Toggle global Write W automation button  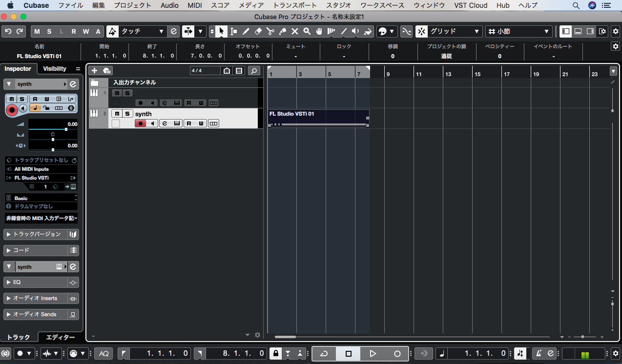point(86,31)
